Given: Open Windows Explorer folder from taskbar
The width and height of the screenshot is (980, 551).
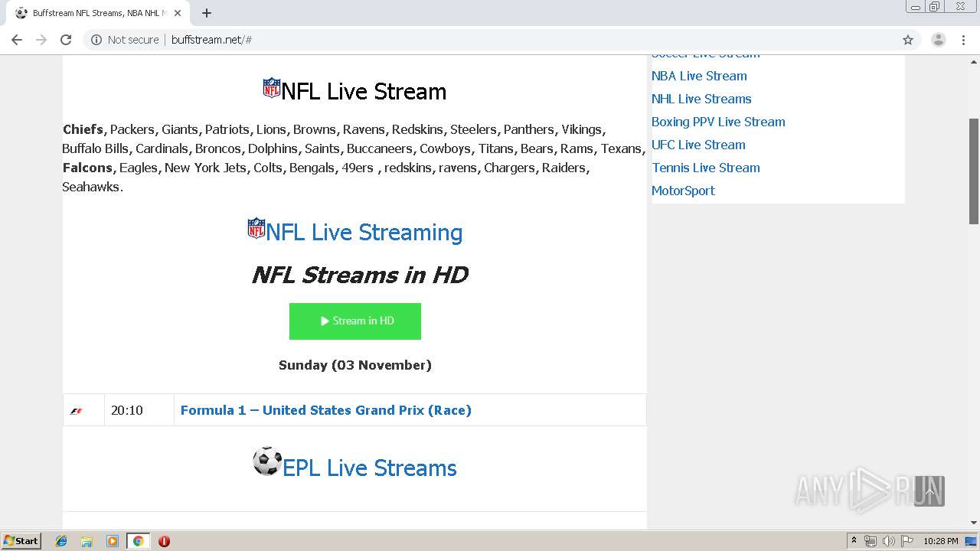Looking at the screenshot, I should [x=87, y=541].
